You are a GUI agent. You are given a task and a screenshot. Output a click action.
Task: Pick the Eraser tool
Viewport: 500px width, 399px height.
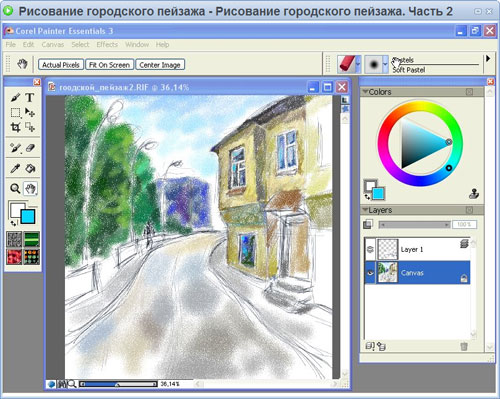click(x=30, y=148)
